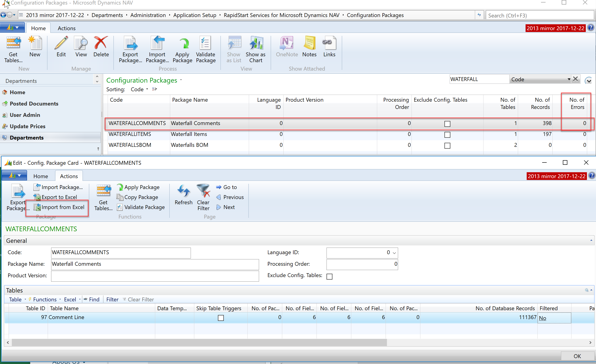This screenshot has height=364, width=596.
Task: Open application menu dropdown in card window
Action: pos(14,175)
